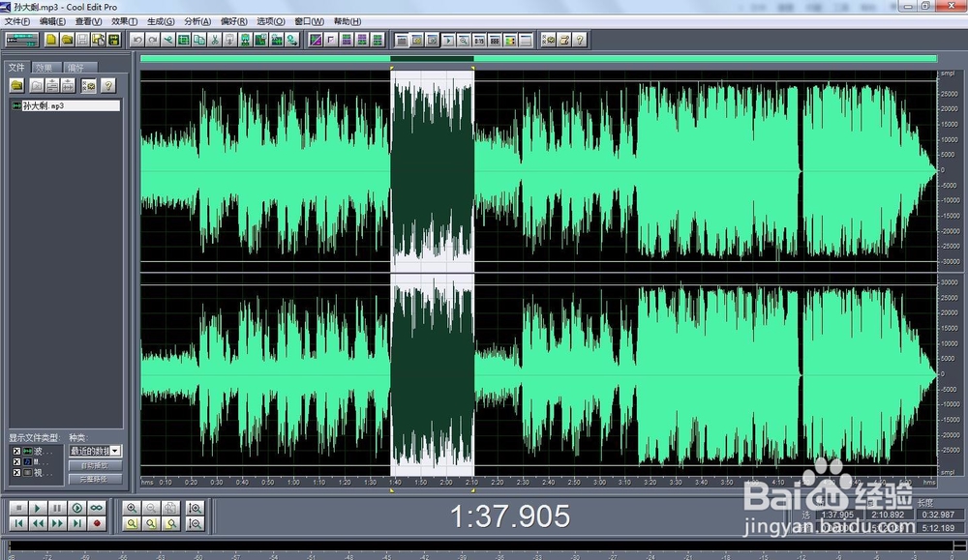Click the 2:00 mark on time ruler

click(x=445, y=482)
